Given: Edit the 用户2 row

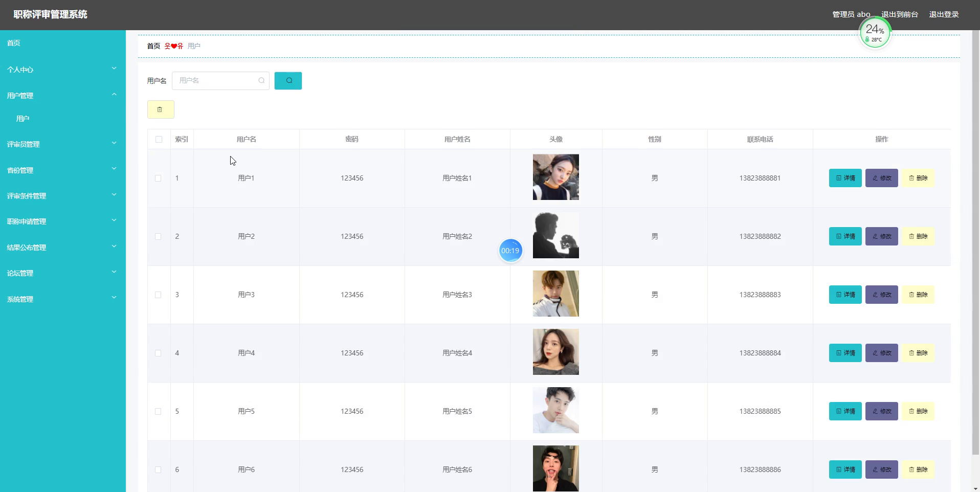Looking at the screenshot, I should 881,236.
